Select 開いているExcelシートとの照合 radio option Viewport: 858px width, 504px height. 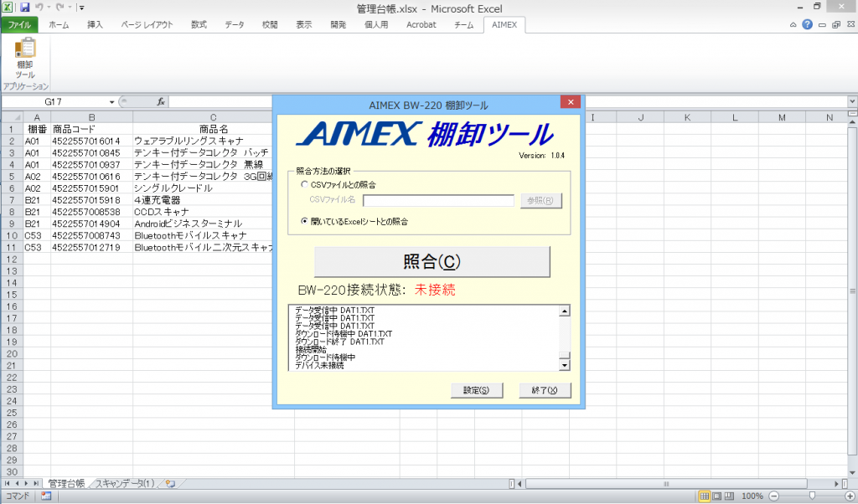click(x=304, y=221)
